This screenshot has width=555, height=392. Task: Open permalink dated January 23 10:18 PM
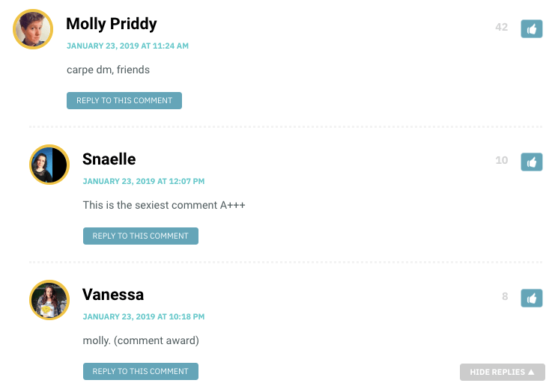tap(143, 316)
